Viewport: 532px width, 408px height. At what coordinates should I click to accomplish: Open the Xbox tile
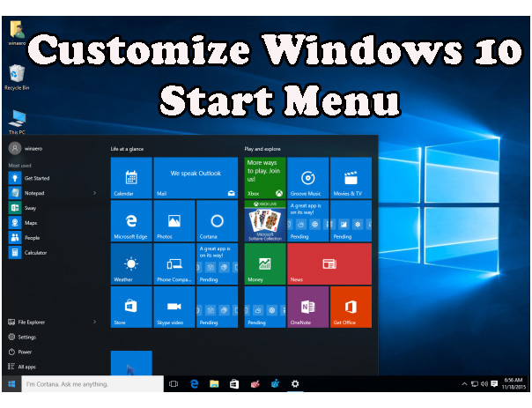coord(265,178)
